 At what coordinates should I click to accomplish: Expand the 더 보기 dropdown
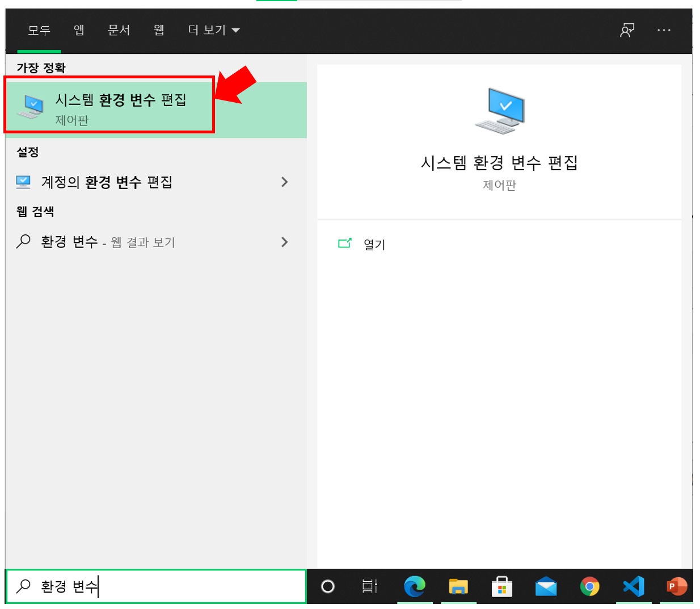[214, 30]
